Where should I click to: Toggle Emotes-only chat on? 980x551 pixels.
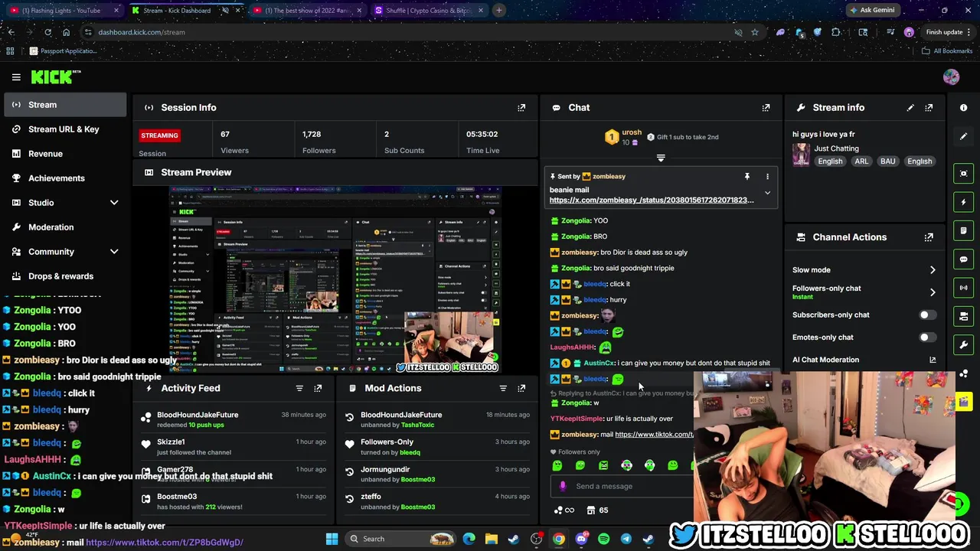[927, 337]
